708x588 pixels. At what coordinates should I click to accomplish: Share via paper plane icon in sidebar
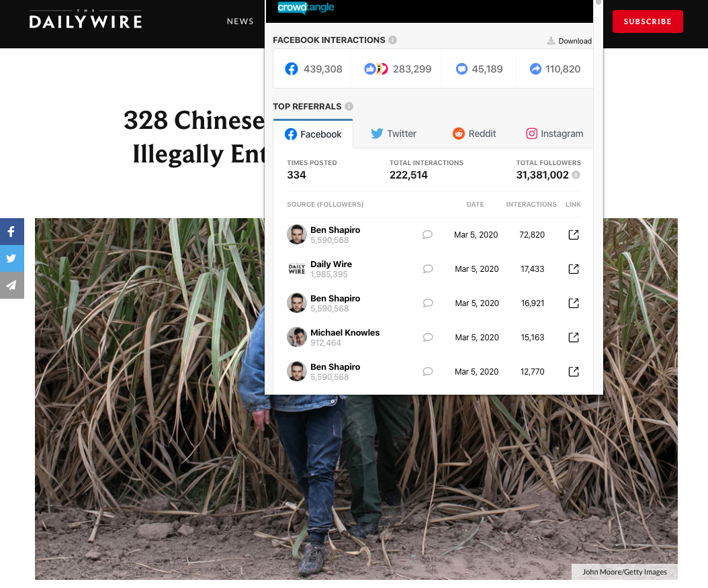(11, 285)
